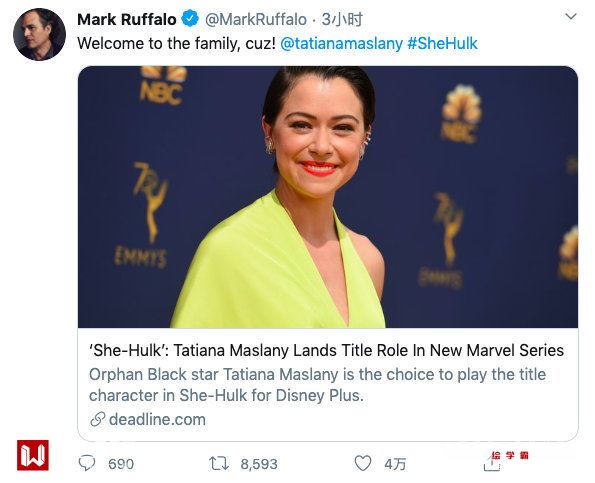
Task: Click the 8,593 retweet count
Action: point(259,464)
